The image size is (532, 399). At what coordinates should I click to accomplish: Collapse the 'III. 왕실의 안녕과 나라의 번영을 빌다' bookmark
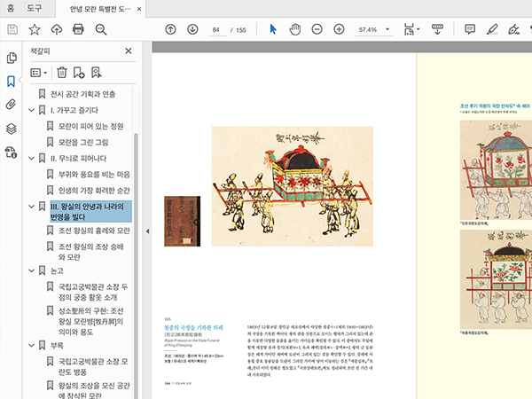(32, 207)
